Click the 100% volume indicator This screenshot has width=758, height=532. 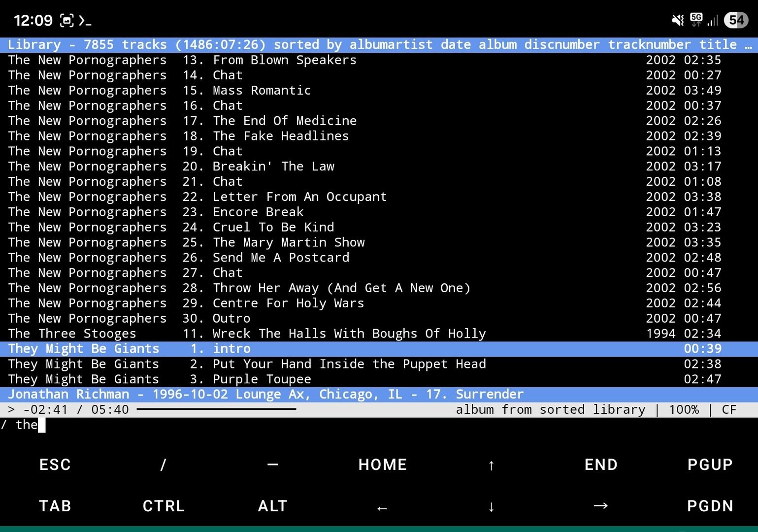[684, 410]
